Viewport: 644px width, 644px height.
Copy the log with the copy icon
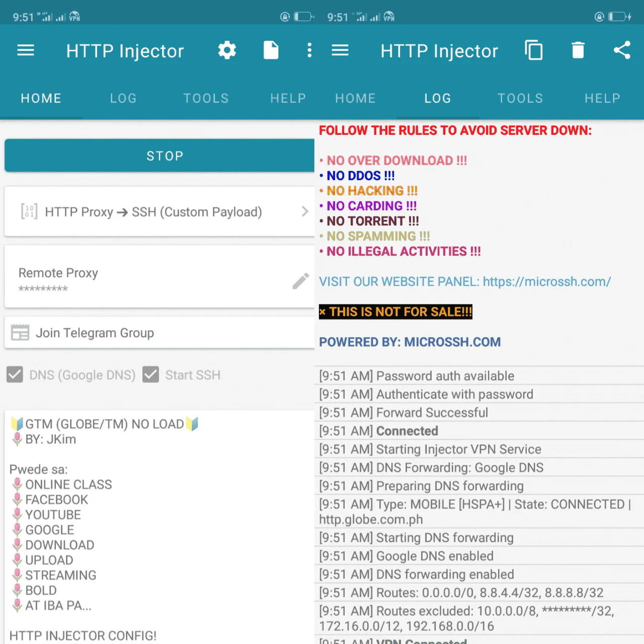point(534,50)
